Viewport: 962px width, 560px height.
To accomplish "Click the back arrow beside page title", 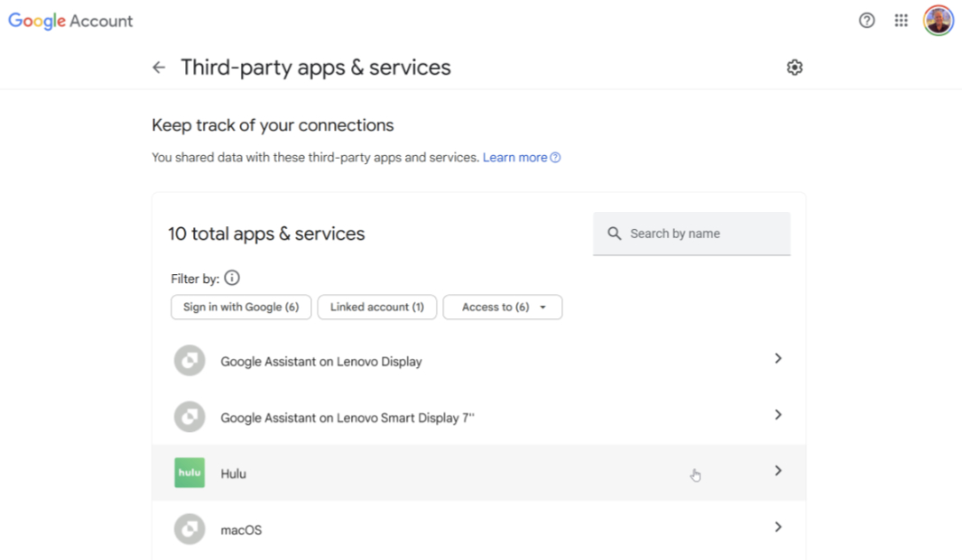I will (x=159, y=68).
